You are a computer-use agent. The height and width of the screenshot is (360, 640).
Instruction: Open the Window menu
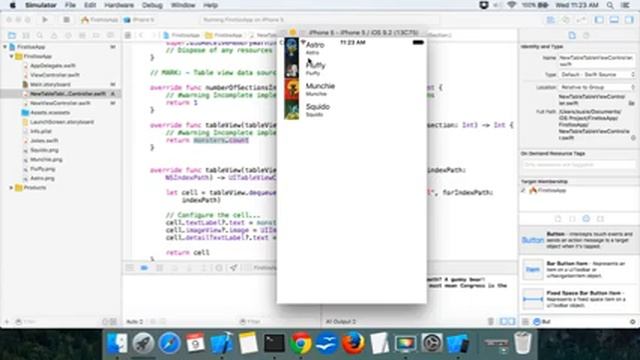point(183,5)
